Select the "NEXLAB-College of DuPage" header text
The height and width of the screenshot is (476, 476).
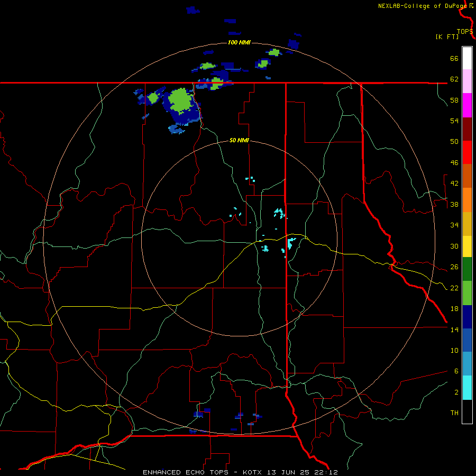click(422, 6)
